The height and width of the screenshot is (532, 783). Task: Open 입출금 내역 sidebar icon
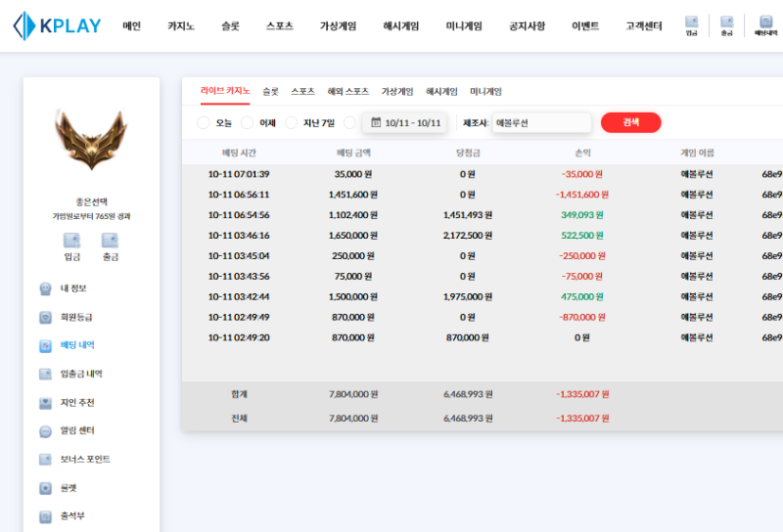(x=45, y=374)
